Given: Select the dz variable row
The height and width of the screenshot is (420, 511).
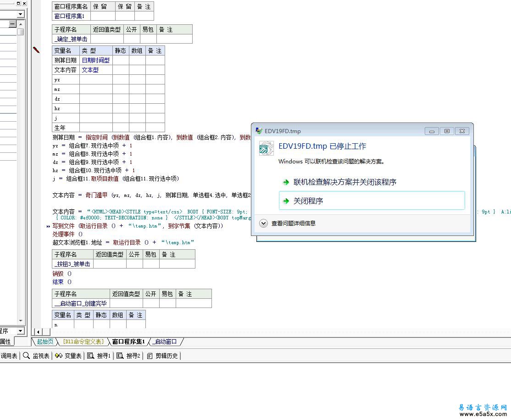Looking at the screenshot, I should click(x=108, y=99).
